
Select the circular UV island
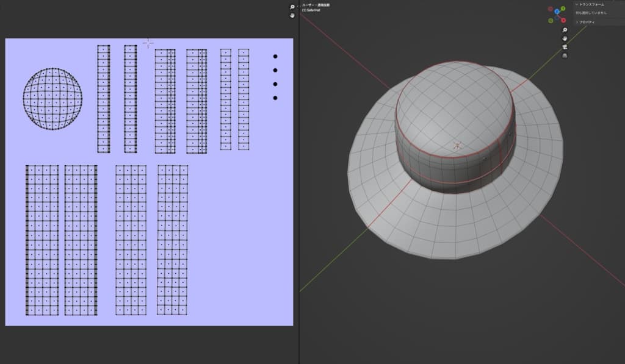pos(52,98)
